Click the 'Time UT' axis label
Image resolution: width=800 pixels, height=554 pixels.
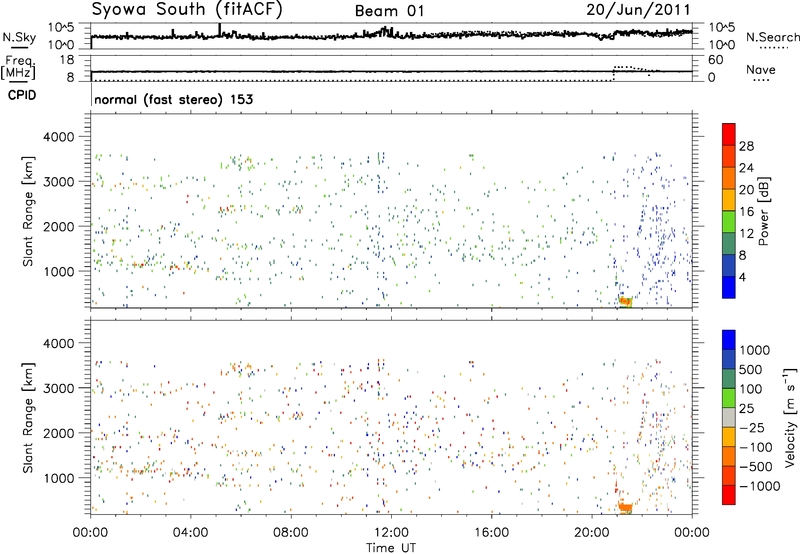(391, 548)
